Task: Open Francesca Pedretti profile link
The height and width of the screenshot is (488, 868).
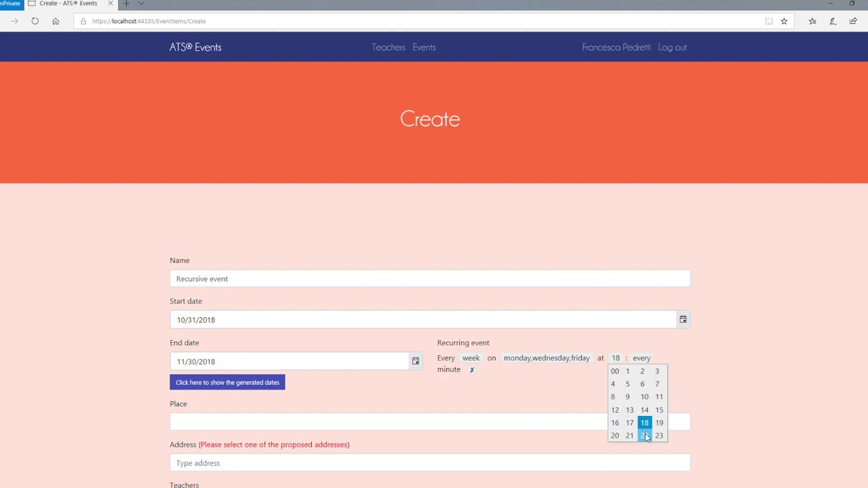Action: pos(616,47)
